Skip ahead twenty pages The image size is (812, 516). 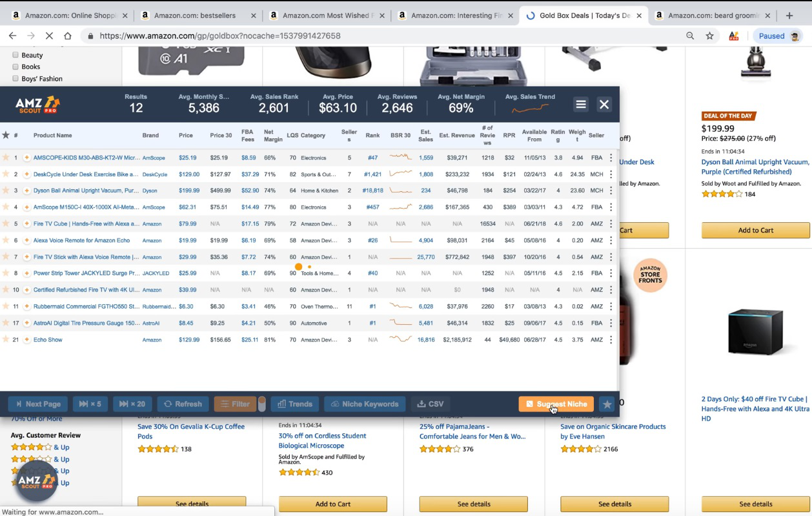(x=132, y=404)
